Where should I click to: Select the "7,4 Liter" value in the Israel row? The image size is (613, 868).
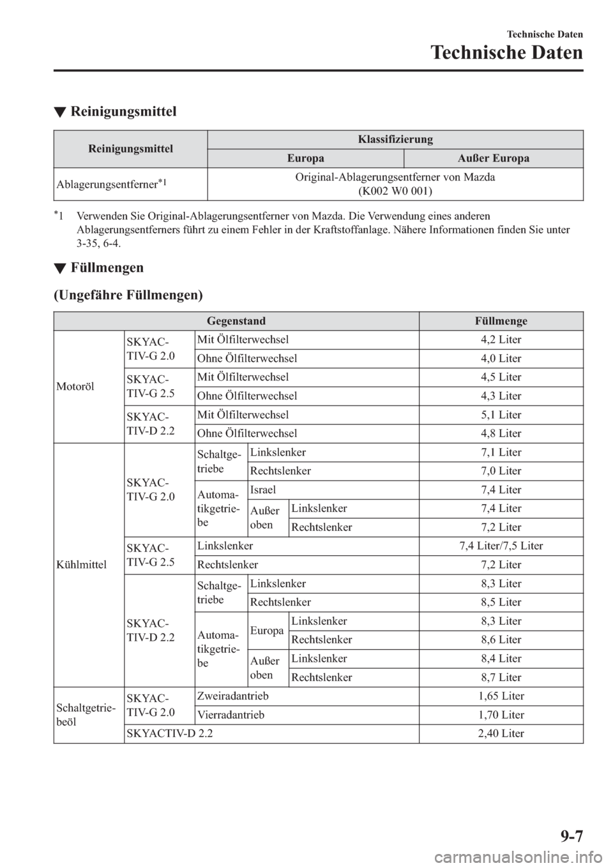coord(501,490)
